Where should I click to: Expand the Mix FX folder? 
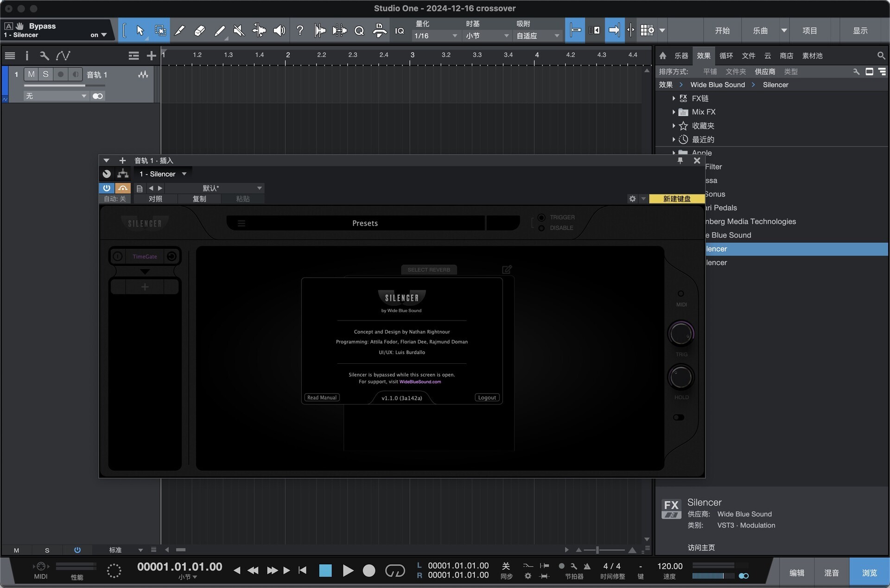click(674, 112)
